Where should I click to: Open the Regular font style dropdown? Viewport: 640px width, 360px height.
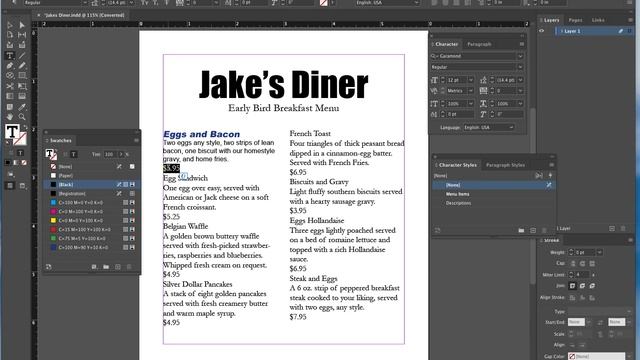click(520, 67)
